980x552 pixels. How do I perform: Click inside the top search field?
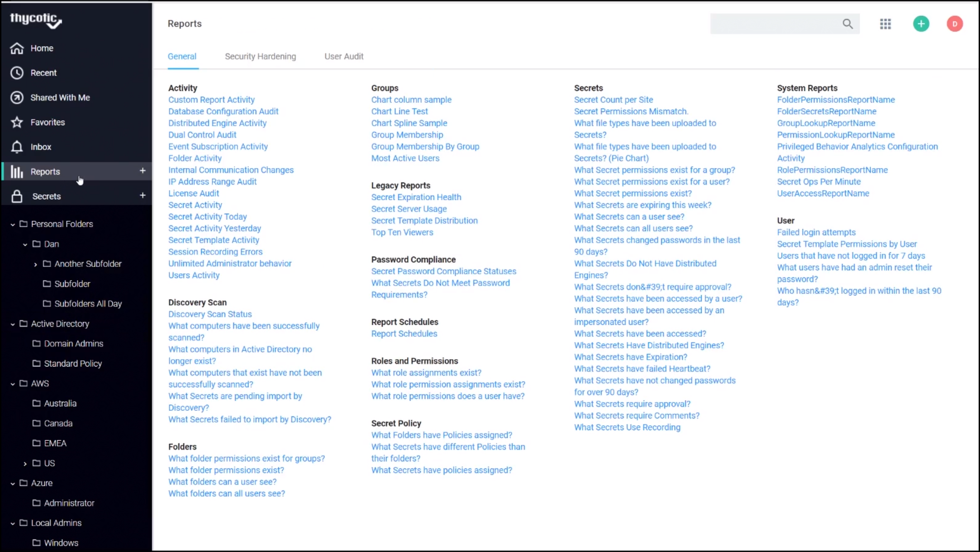tap(774, 24)
